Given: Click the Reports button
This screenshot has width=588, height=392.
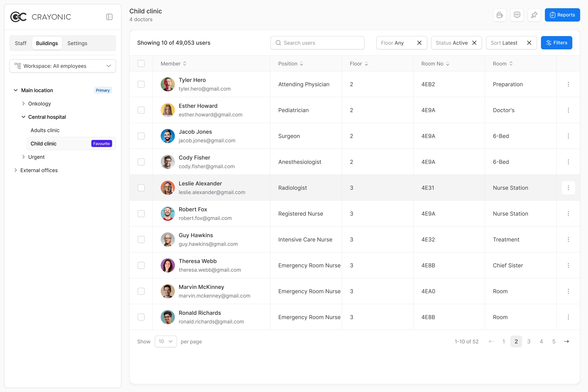Looking at the screenshot, I should pyautogui.click(x=562, y=15).
